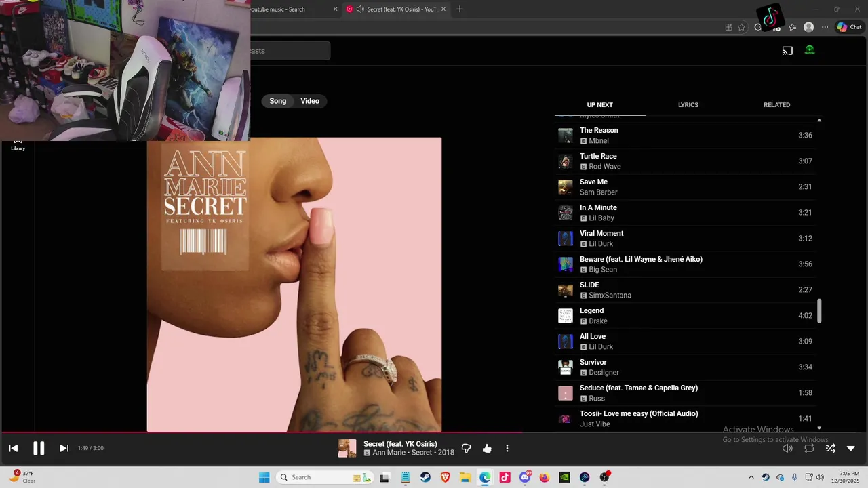The height and width of the screenshot is (488, 868).
Task: Open a new browser tab
Action: [x=460, y=9]
